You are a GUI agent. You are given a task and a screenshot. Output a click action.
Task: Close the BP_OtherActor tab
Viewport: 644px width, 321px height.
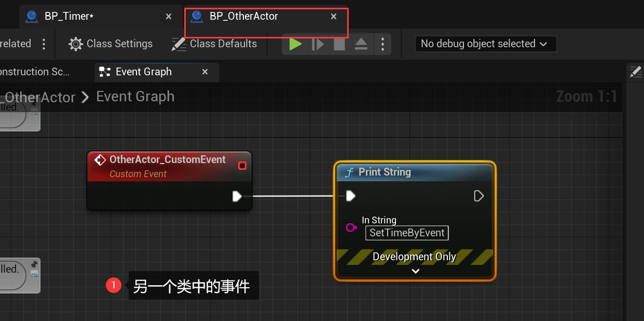click(x=334, y=17)
